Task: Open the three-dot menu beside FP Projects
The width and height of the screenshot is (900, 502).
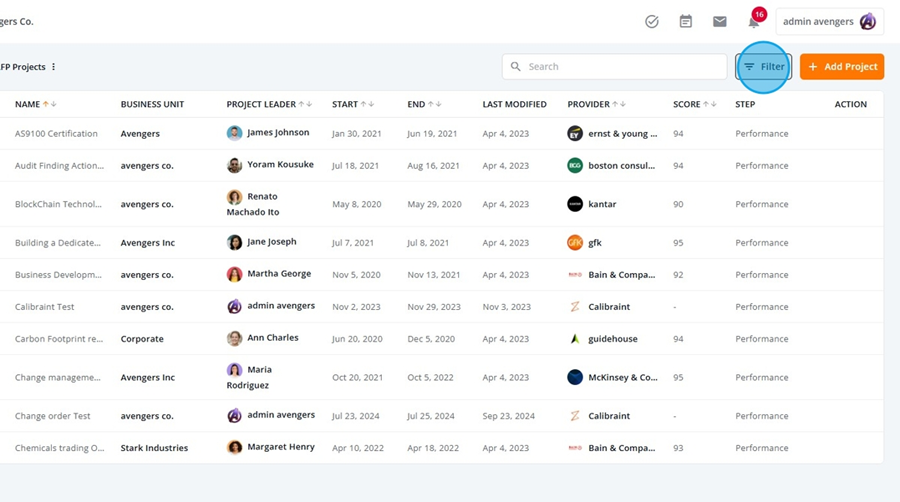Action: click(x=53, y=67)
